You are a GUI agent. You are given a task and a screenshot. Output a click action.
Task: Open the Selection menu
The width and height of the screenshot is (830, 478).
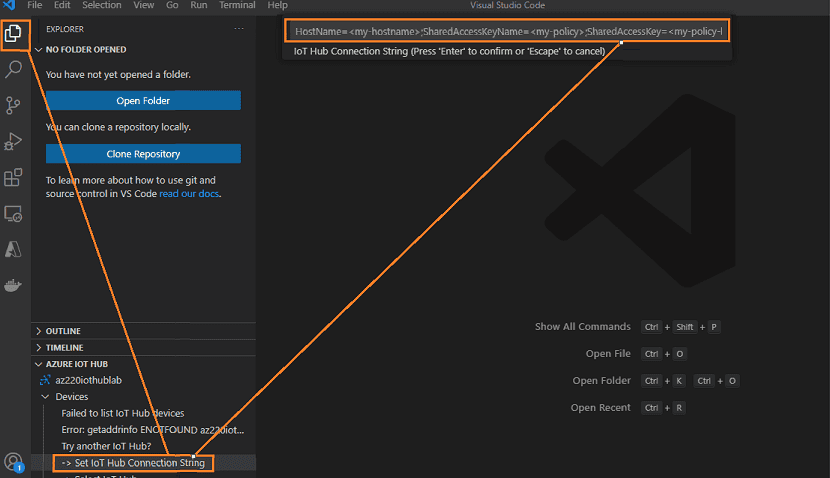tap(102, 5)
